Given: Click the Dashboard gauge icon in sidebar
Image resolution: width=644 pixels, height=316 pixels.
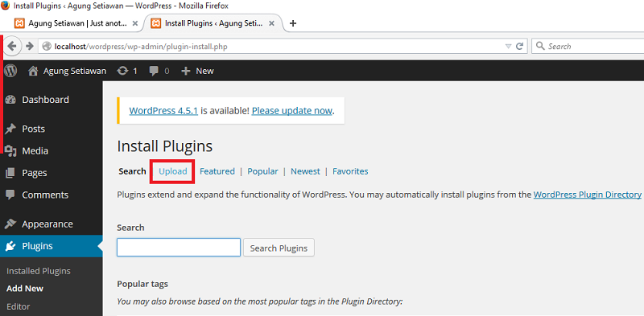Looking at the screenshot, I should click(10, 100).
